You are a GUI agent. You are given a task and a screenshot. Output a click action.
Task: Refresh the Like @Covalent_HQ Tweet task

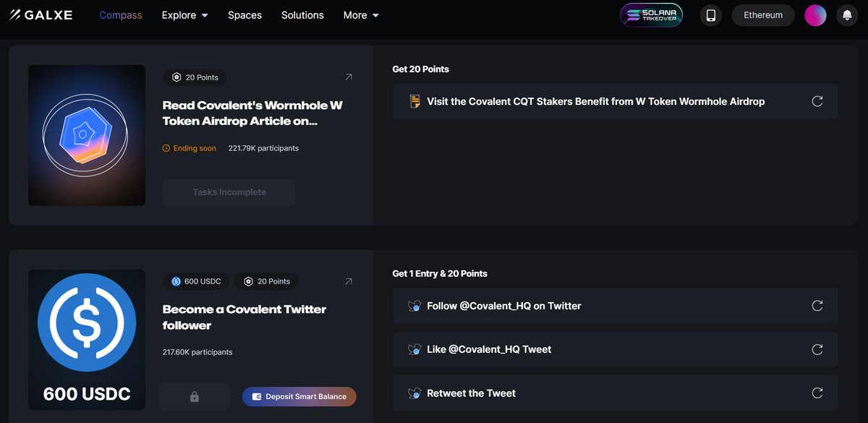(x=817, y=349)
